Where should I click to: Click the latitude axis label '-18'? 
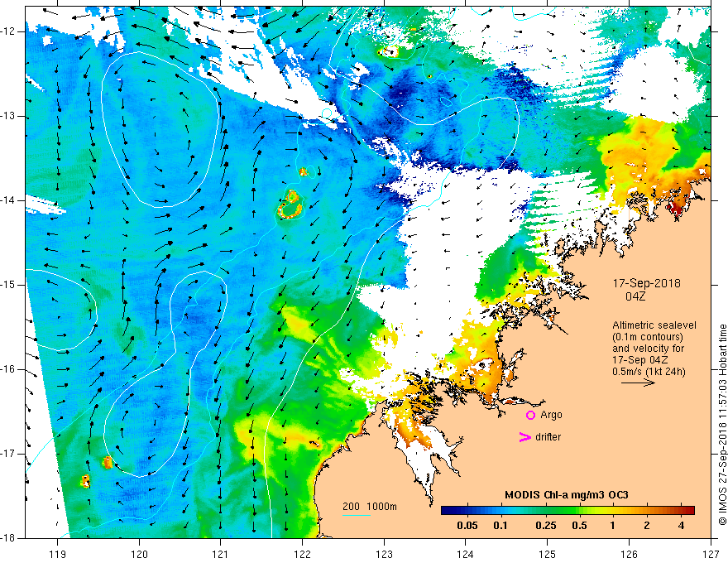pos(8,538)
